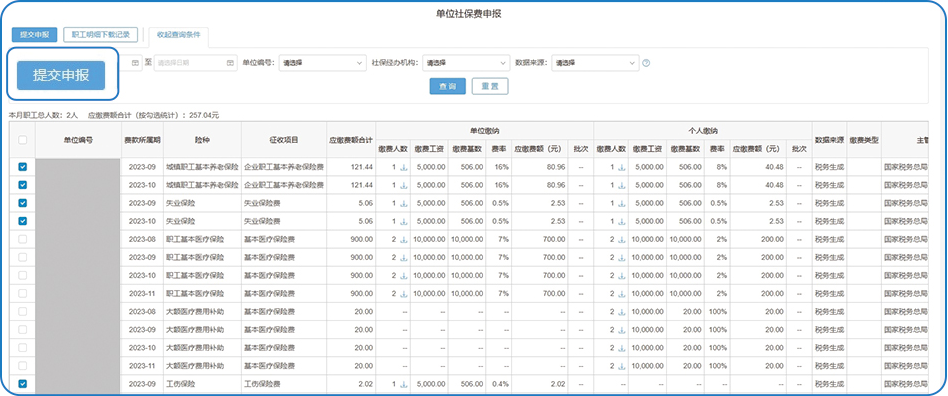Download 单位缴纳 payer list for 2023-08 职工基本医疗保险

[404, 240]
